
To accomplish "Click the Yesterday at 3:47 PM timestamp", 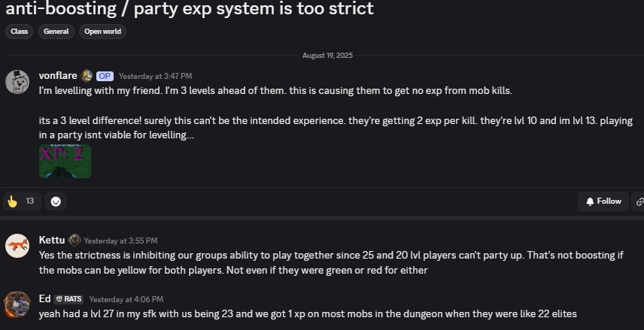I will 155,76.
